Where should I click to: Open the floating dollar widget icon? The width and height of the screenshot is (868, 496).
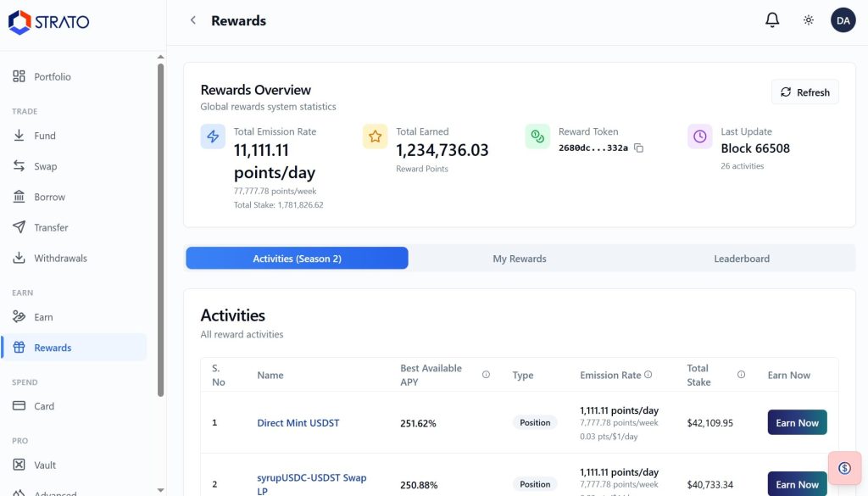[844, 468]
